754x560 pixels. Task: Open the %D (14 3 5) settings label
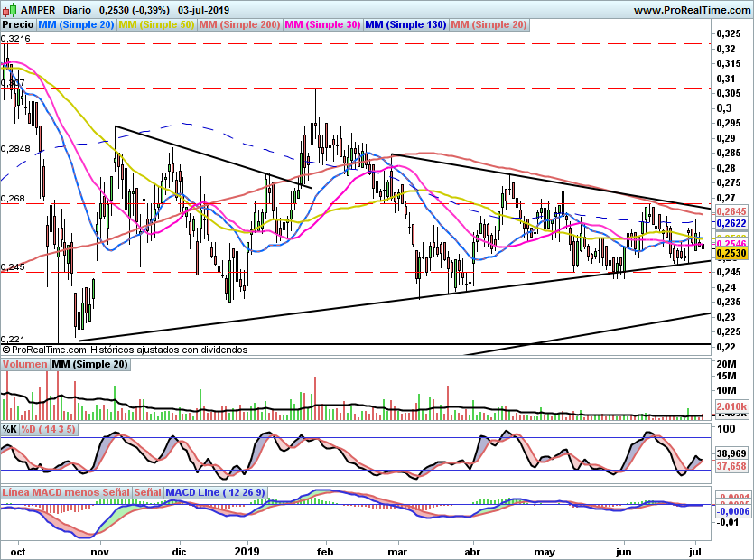click(49, 428)
